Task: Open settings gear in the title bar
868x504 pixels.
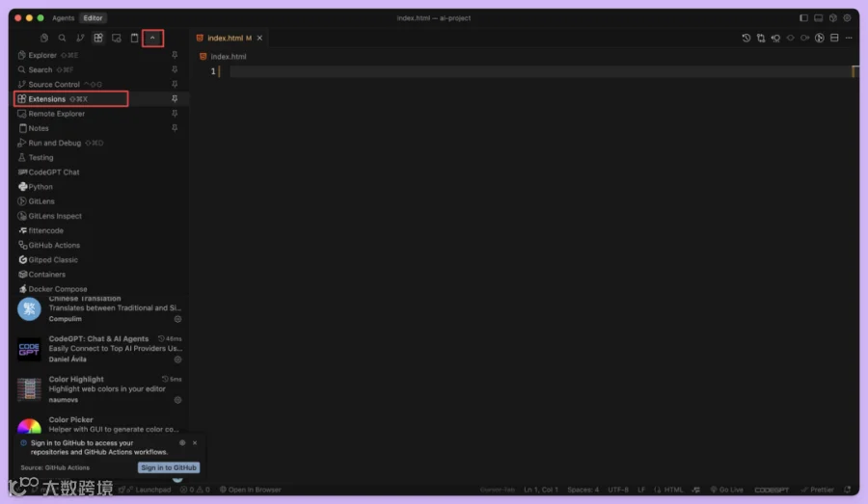Action: pyautogui.click(x=848, y=18)
